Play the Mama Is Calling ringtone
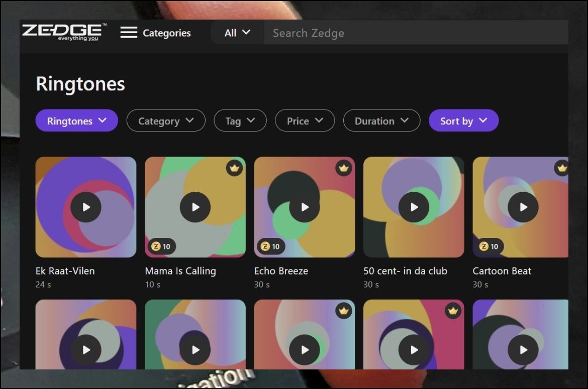Viewport: 588px width, 389px height. click(195, 207)
